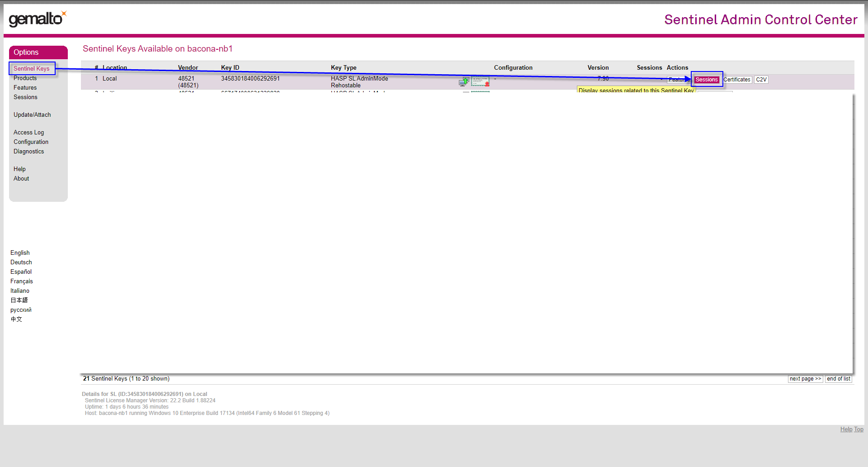Open Sentinel Keys in the Options menu

[x=32, y=69]
